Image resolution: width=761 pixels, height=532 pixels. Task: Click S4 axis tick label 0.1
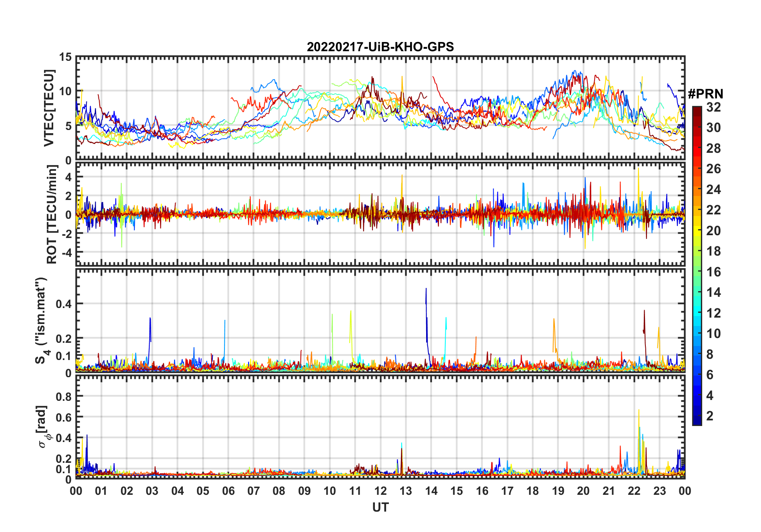(64, 356)
